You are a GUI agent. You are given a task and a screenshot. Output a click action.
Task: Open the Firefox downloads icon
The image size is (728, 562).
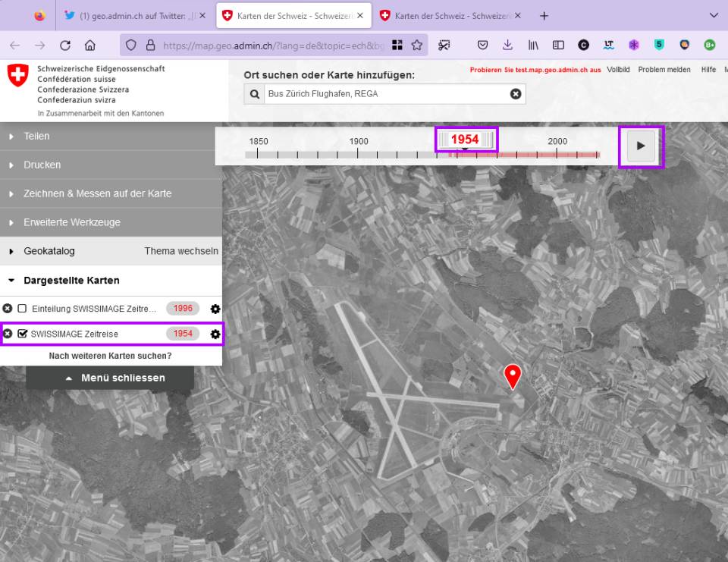[507, 46]
